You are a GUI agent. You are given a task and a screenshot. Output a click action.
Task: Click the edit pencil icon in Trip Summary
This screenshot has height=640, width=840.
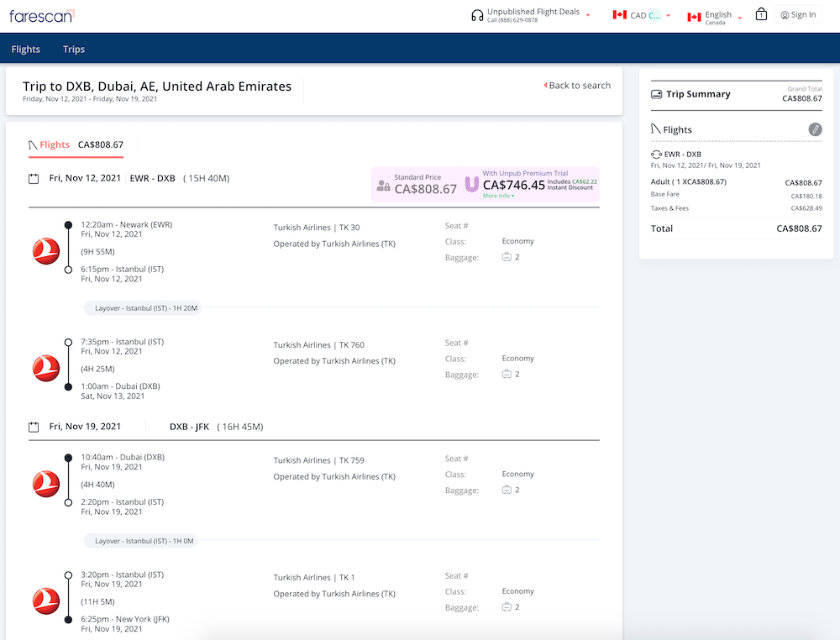tap(815, 129)
